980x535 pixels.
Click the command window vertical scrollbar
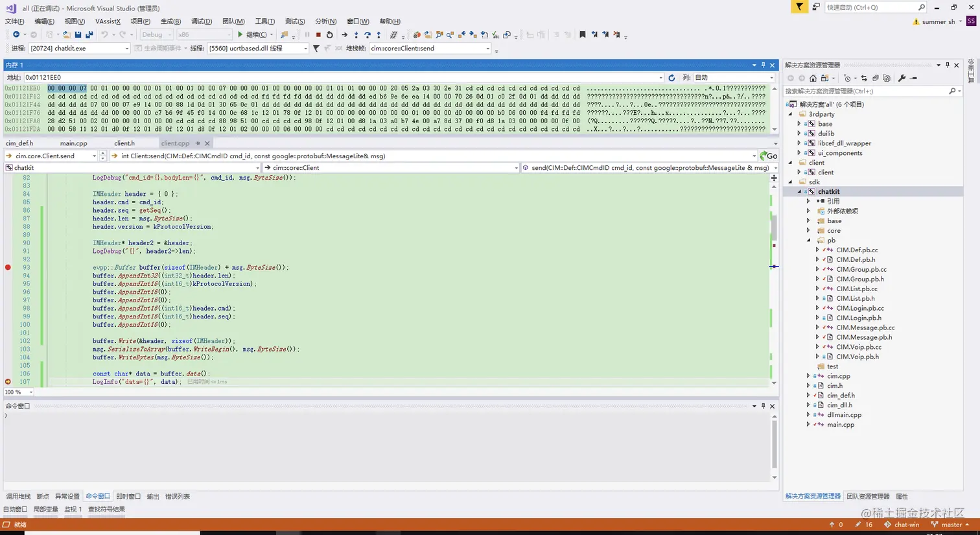point(774,447)
